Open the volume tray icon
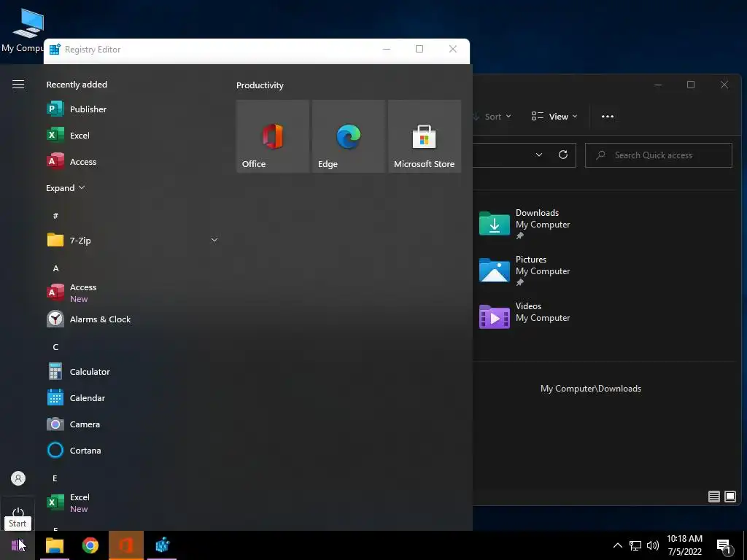 (x=653, y=545)
